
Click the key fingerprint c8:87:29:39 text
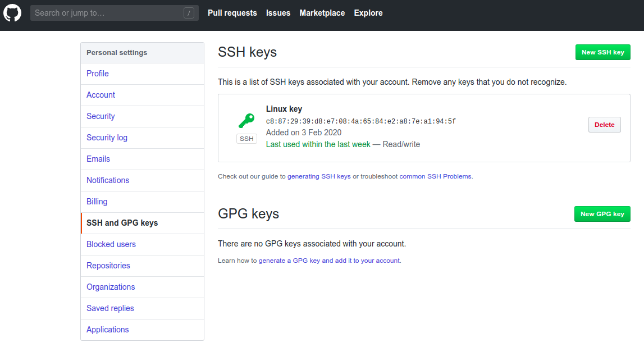(x=360, y=121)
